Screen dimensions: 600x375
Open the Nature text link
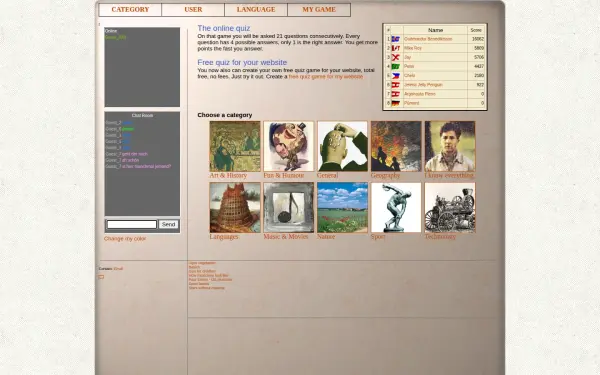click(326, 237)
